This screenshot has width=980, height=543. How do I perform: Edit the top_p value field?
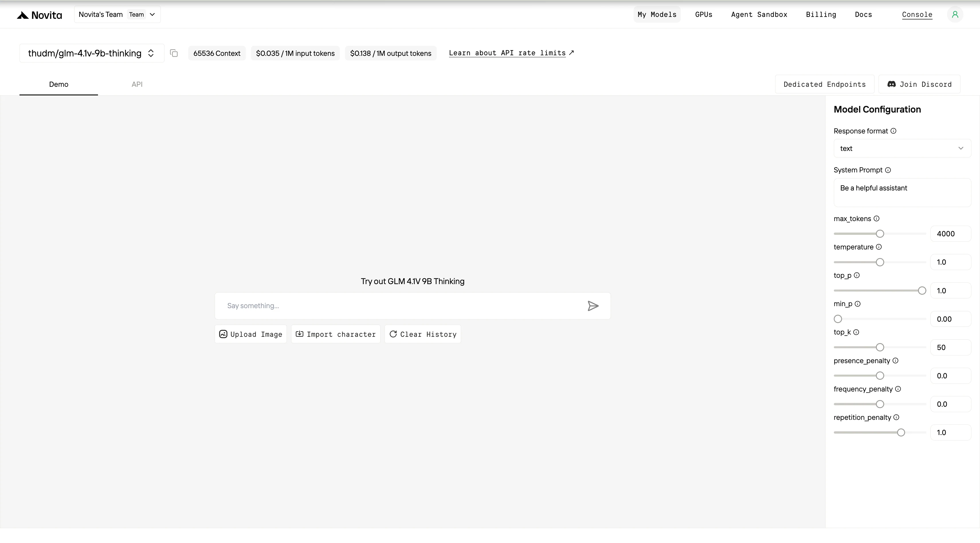[950, 291]
